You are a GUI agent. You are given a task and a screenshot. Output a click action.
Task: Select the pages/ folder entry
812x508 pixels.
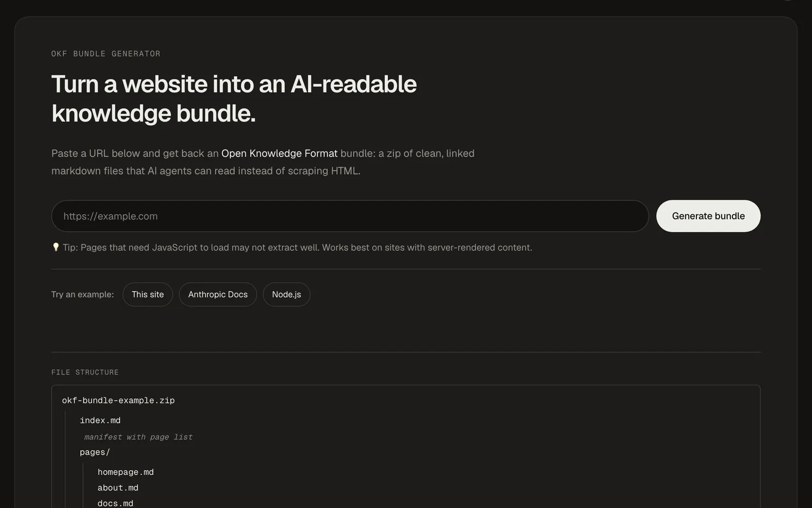click(95, 452)
